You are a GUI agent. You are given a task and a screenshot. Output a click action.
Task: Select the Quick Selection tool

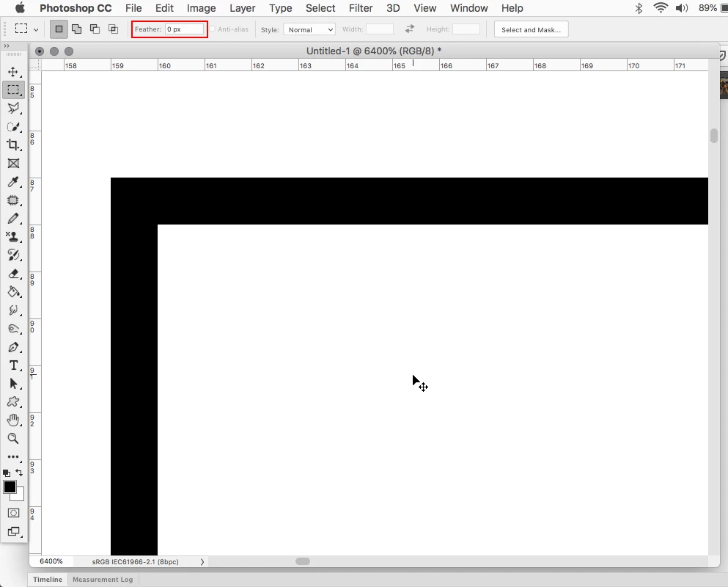click(13, 126)
